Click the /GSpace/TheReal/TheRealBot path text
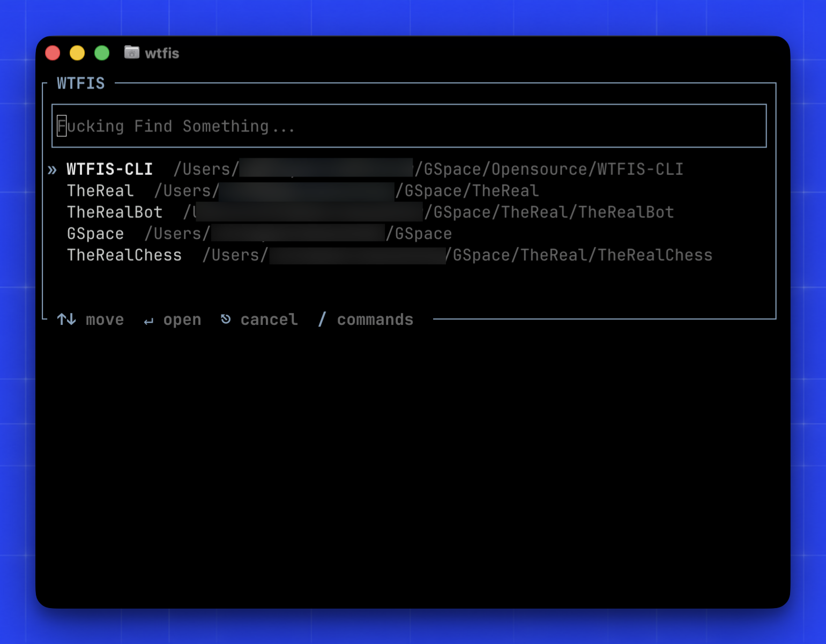Image resolution: width=826 pixels, height=644 pixels. point(549,212)
